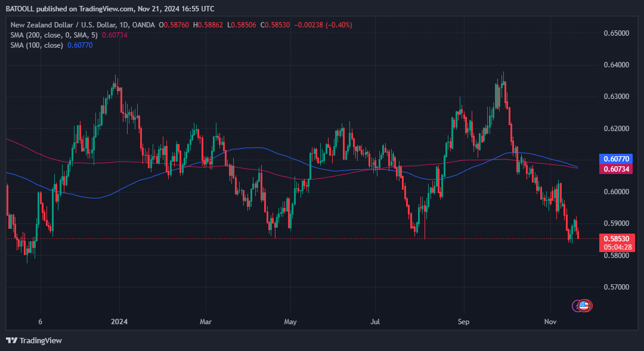Screen dimensions: 644x351
Task: Click the TradingView text link
Action: pyautogui.click(x=41, y=340)
